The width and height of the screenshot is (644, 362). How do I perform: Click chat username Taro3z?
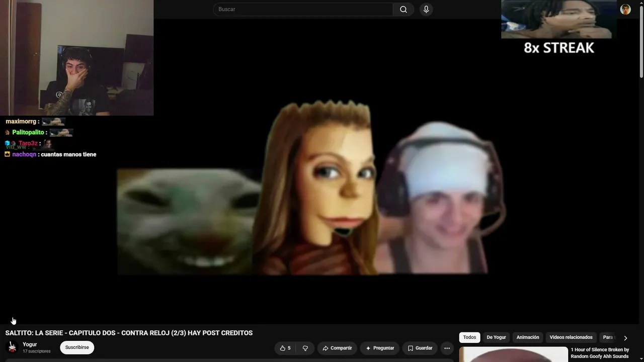tap(28, 143)
